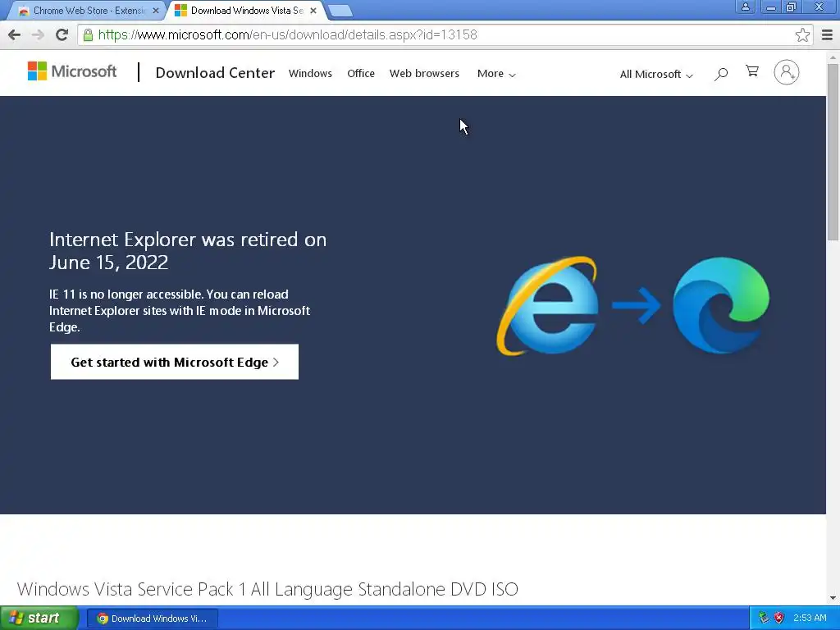Expand the All Microsoft dropdown

point(656,75)
